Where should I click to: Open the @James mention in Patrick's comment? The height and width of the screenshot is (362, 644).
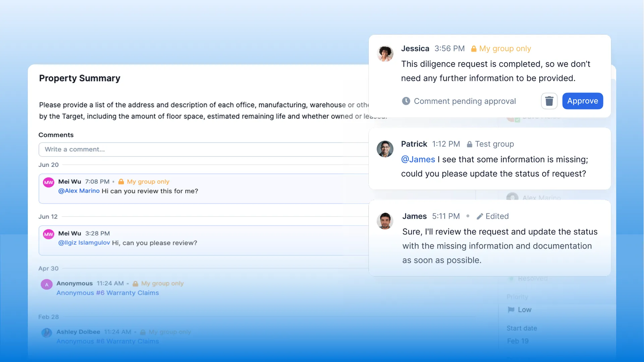click(418, 160)
